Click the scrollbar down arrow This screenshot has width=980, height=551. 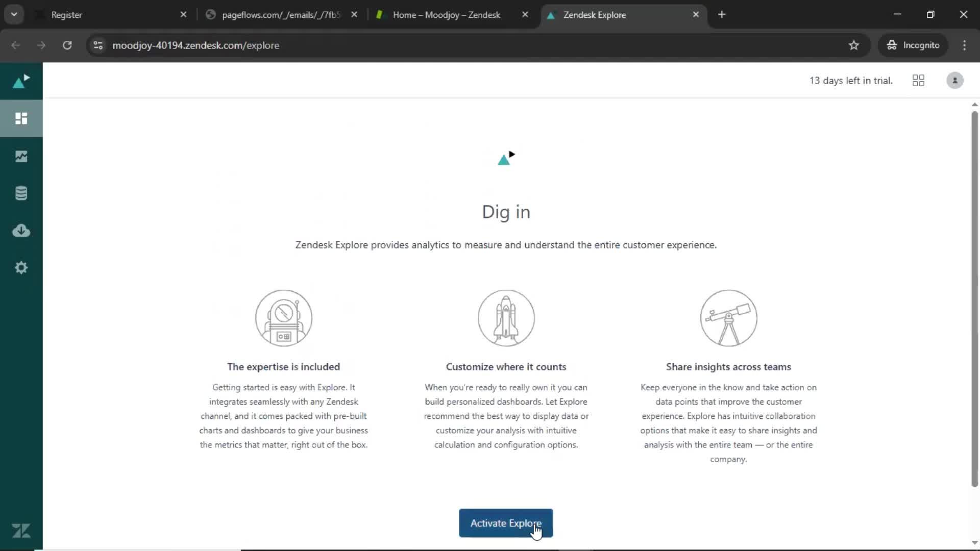point(974,543)
